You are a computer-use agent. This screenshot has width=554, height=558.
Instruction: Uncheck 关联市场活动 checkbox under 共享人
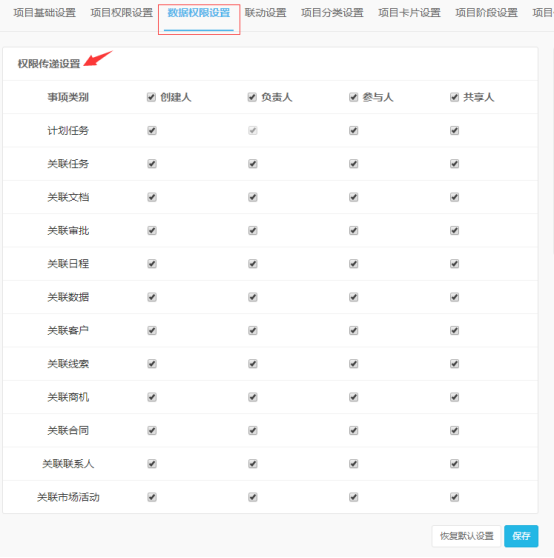tap(454, 497)
